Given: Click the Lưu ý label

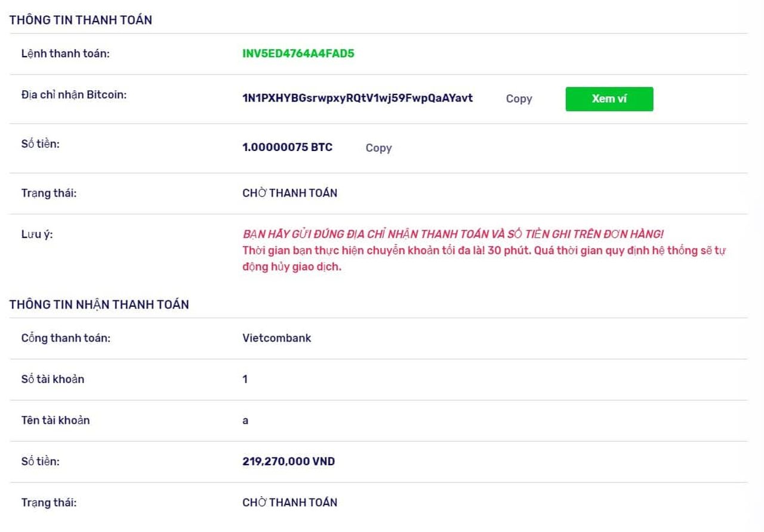Looking at the screenshot, I should pyautogui.click(x=37, y=234).
